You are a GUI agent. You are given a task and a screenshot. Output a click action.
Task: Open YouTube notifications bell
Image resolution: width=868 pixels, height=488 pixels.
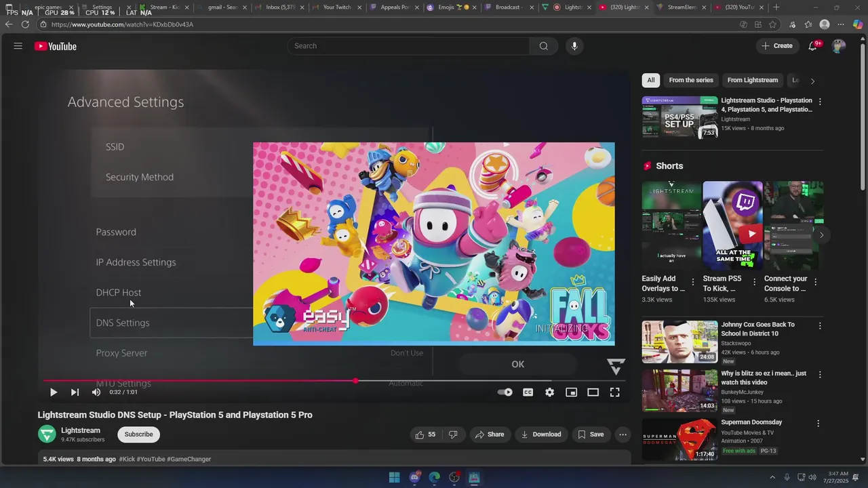point(813,46)
